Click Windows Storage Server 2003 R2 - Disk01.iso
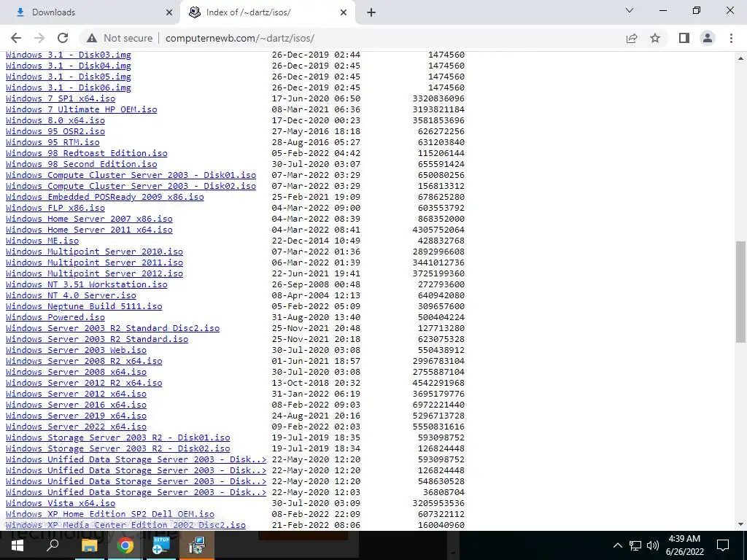 tap(118, 438)
